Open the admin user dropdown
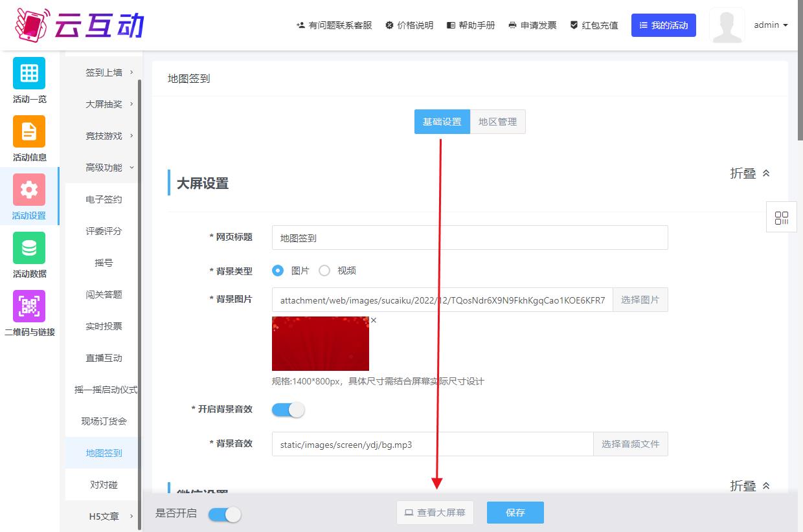The width and height of the screenshot is (803, 532). coord(771,25)
